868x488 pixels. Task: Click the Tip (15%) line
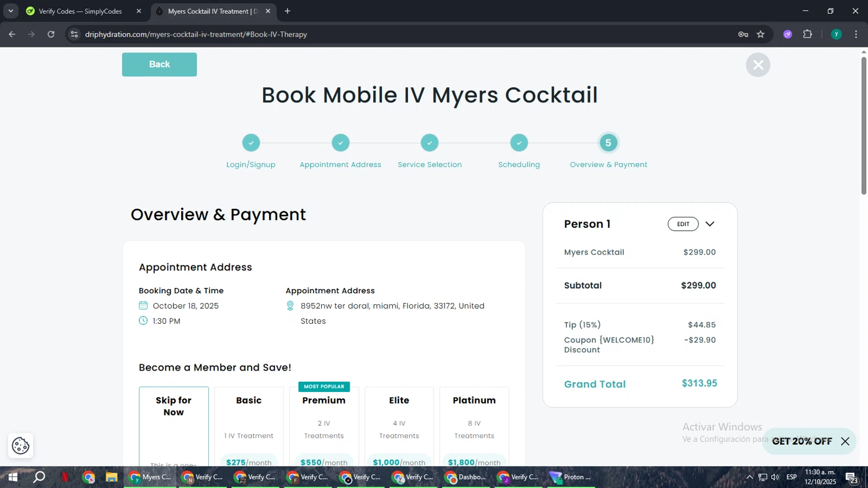point(640,325)
